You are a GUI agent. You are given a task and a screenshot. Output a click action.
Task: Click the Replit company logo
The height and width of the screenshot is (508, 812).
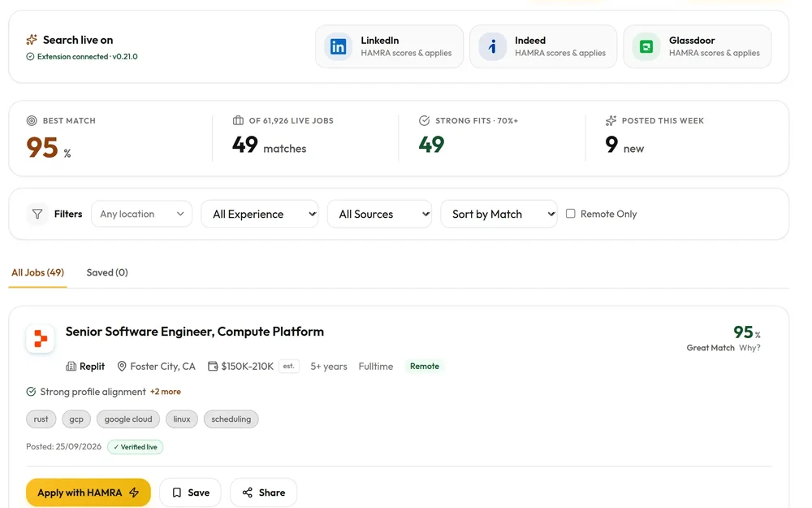coord(41,338)
